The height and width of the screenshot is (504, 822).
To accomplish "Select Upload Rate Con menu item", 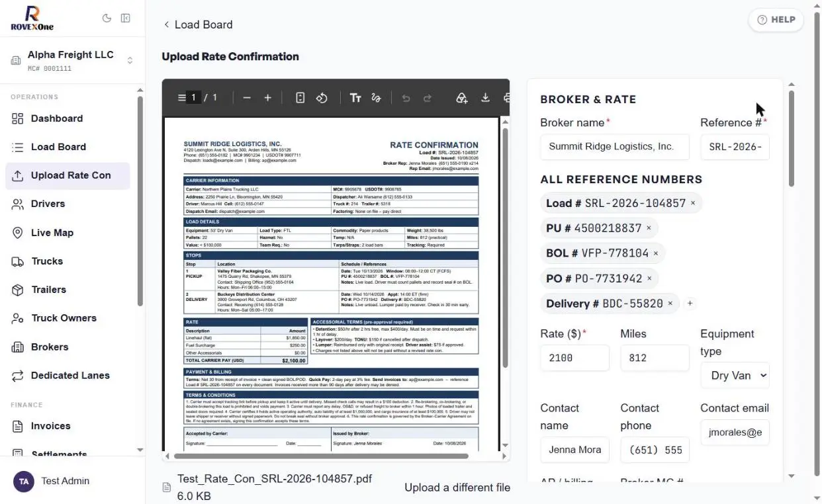I will [x=68, y=175].
